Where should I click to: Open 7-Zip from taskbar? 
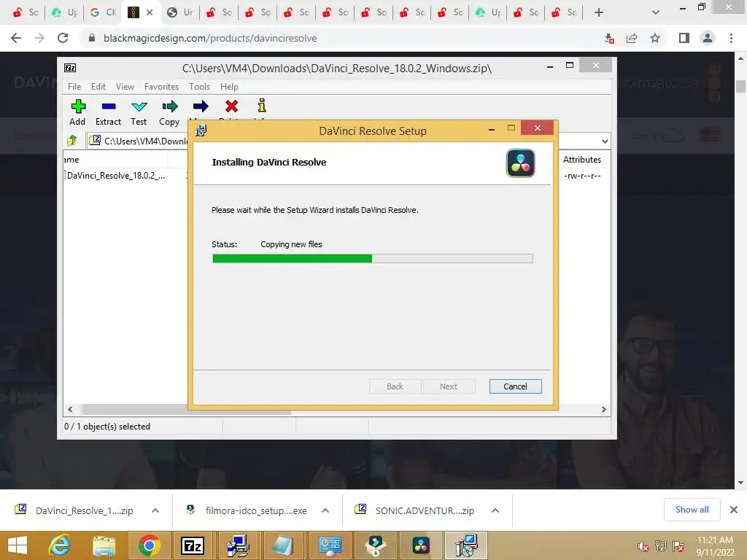pos(193,545)
